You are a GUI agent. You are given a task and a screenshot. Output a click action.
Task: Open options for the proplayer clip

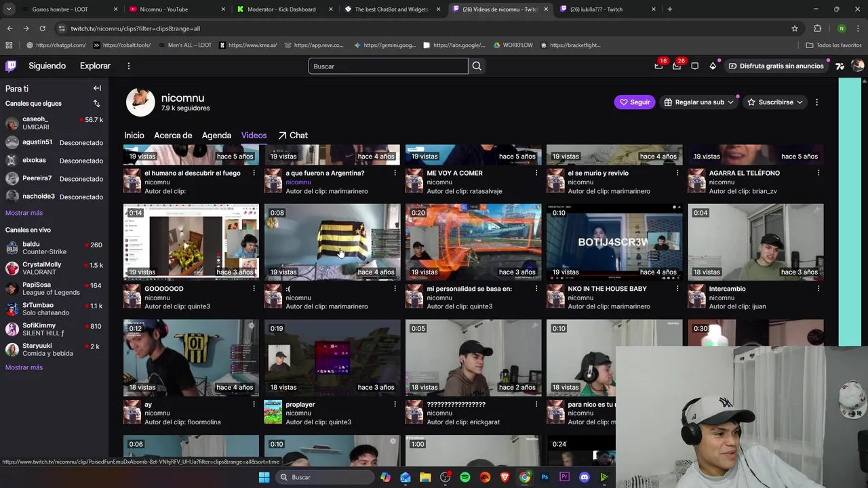click(395, 405)
